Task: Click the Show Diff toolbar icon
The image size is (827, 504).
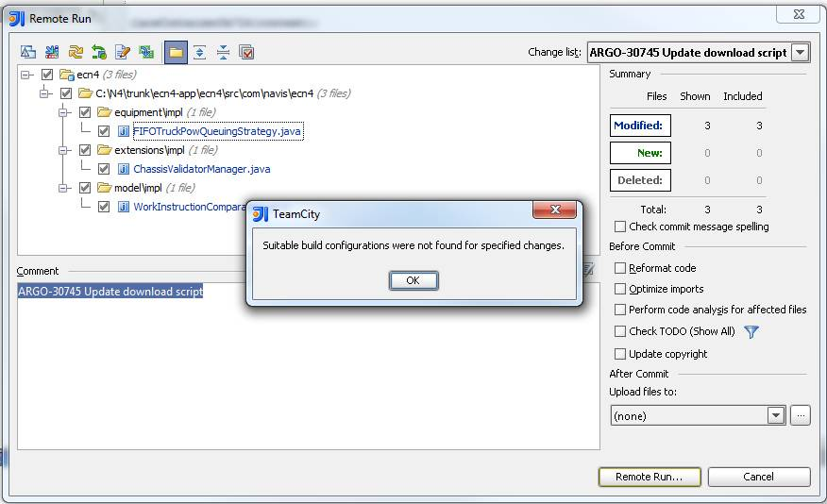Action: [28, 52]
